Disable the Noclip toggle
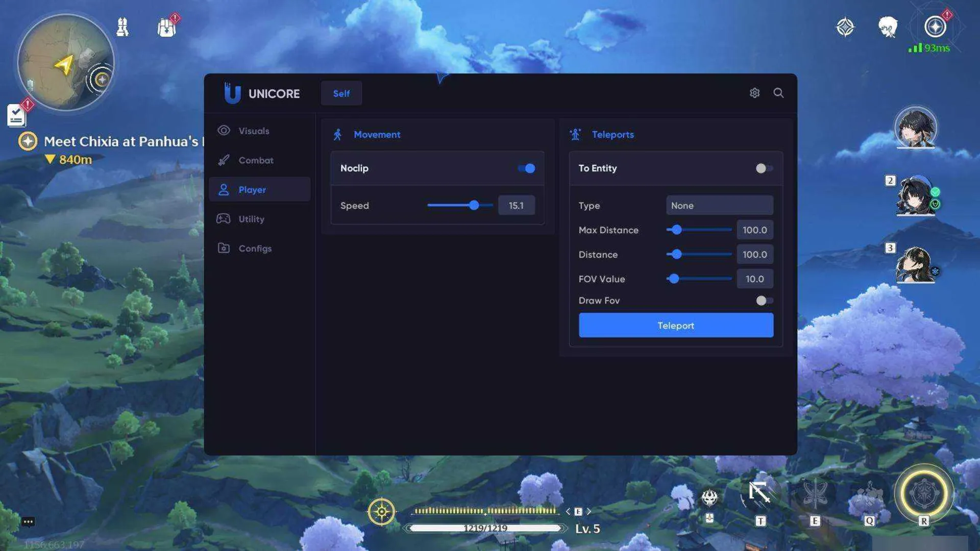 526,168
